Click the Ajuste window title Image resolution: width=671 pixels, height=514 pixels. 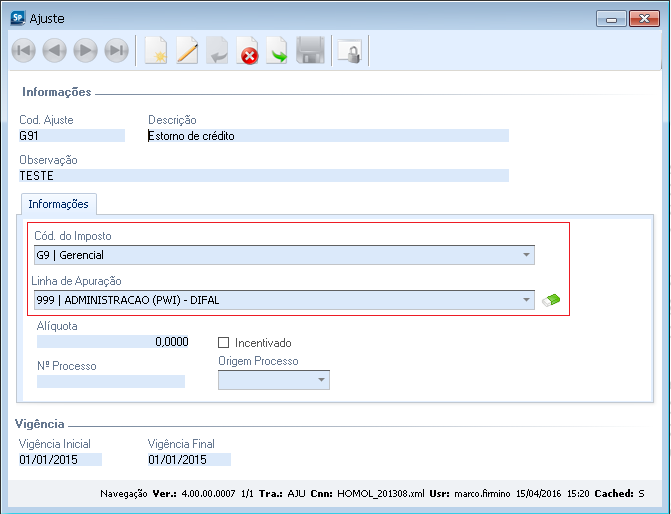pos(47,18)
